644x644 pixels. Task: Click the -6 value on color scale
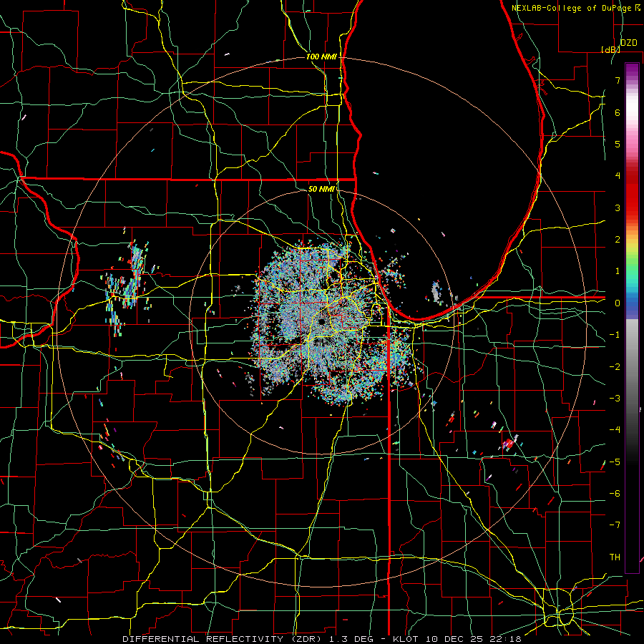tap(615, 493)
